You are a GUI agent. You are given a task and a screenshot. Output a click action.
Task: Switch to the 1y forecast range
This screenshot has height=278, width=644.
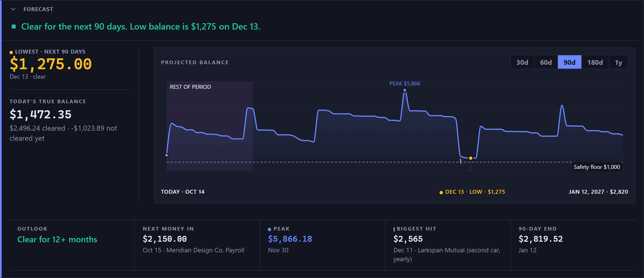click(619, 62)
